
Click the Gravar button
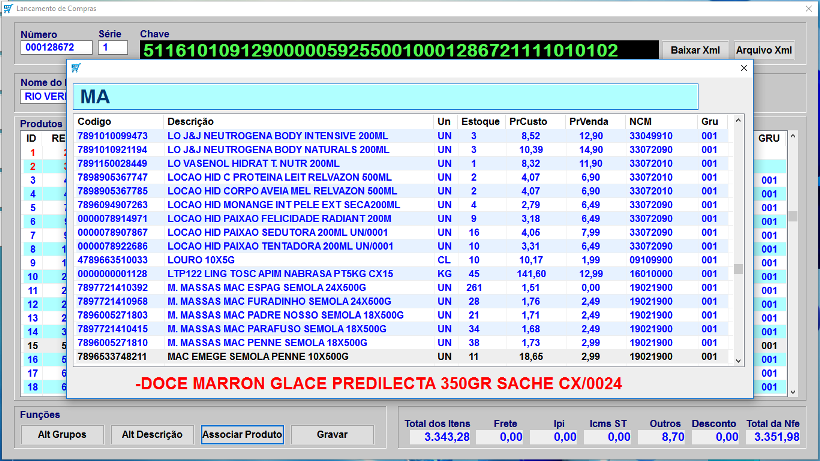point(332,434)
